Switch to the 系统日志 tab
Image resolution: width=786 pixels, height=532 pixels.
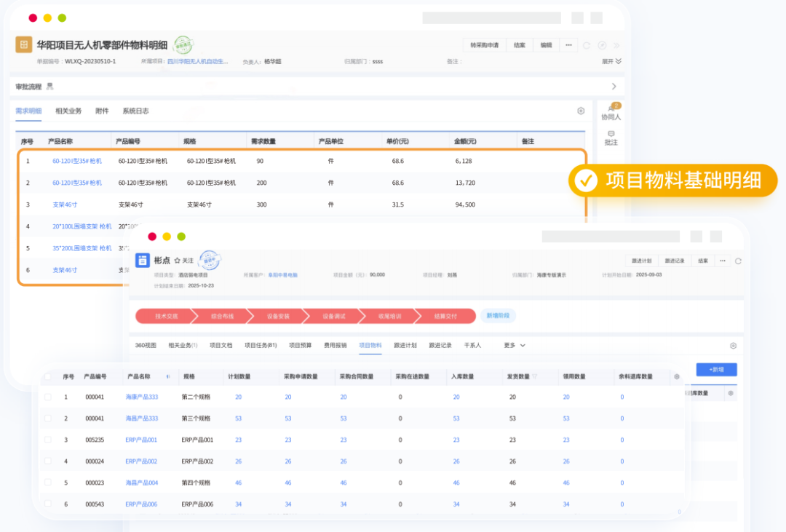(x=135, y=111)
